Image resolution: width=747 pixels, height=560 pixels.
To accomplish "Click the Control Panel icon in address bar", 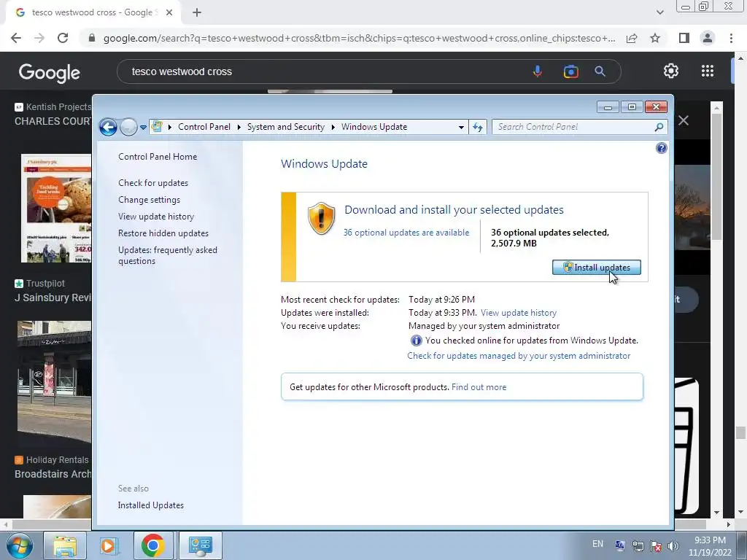I will (157, 127).
